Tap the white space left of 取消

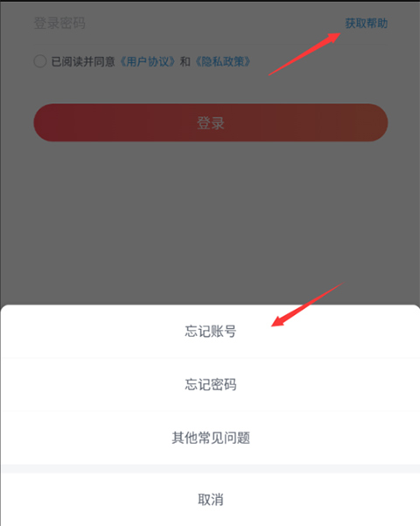[x=99, y=500]
